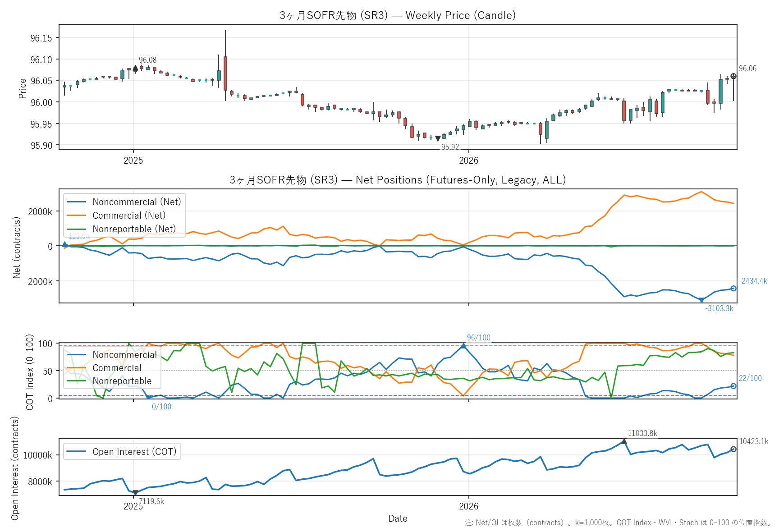Click the -2434.4k latest net position label
This screenshot has width=779, height=532.
pyautogui.click(x=753, y=281)
